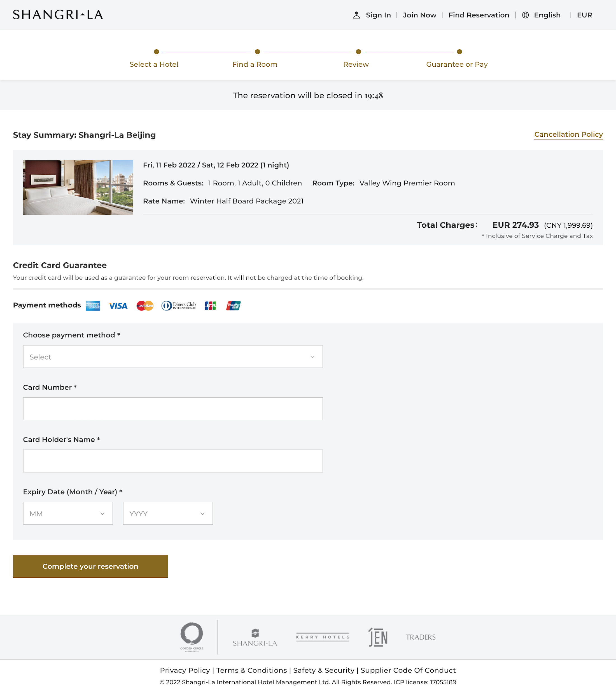The width and height of the screenshot is (616, 693).
Task: Go back to the Find a Room step
Action: pos(255,64)
